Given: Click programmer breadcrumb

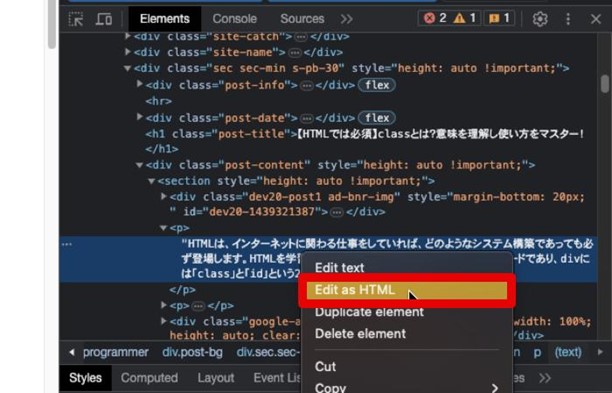Looking at the screenshot, I should [x=116, y=352].
